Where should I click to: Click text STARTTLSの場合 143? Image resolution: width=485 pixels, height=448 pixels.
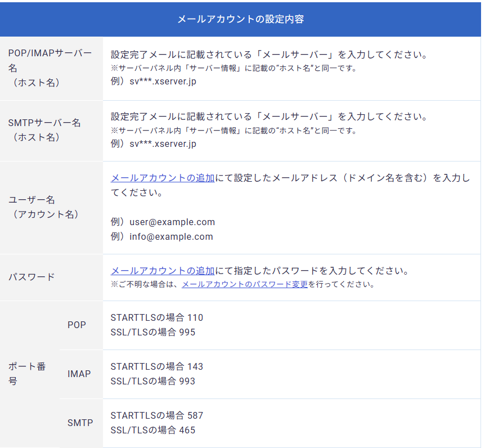coord(157,366)
